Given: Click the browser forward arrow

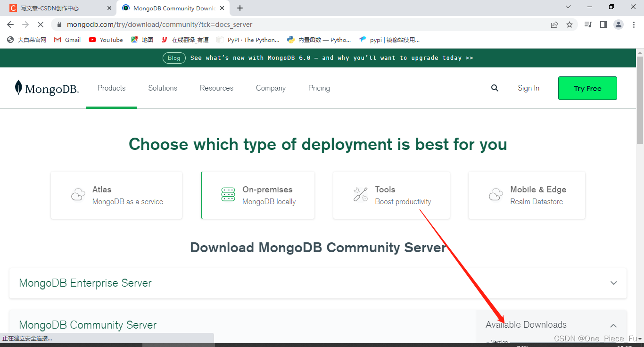Looking at the screenshot, I should click(25, 25).
